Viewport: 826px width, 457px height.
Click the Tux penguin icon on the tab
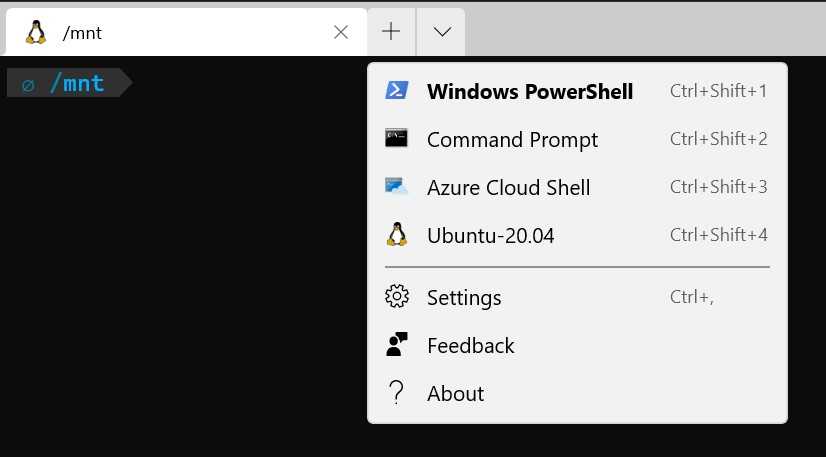(x=36, y=32)
